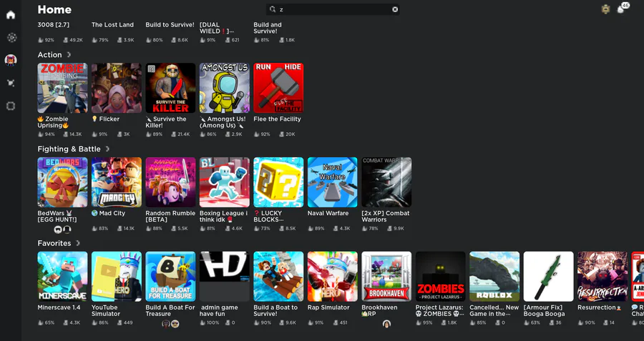644x341 pixels.
Task: Click the 'Home' page heading
Action: pyautogui.click(x=54, y=9)
